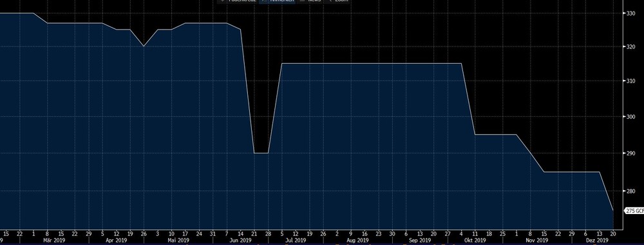Click the Jul 2019 month label

tap(296, 240)
